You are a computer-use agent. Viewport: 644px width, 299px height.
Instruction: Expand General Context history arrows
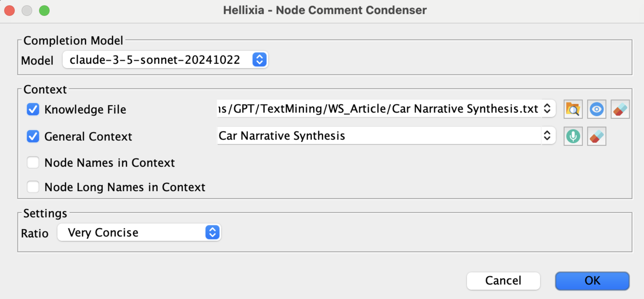click(547, 136)
